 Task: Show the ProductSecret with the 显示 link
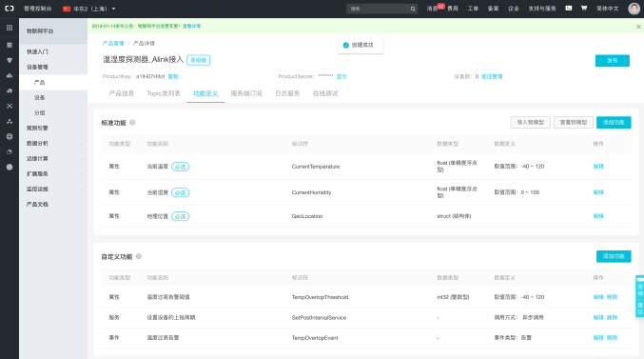(342, 76)
